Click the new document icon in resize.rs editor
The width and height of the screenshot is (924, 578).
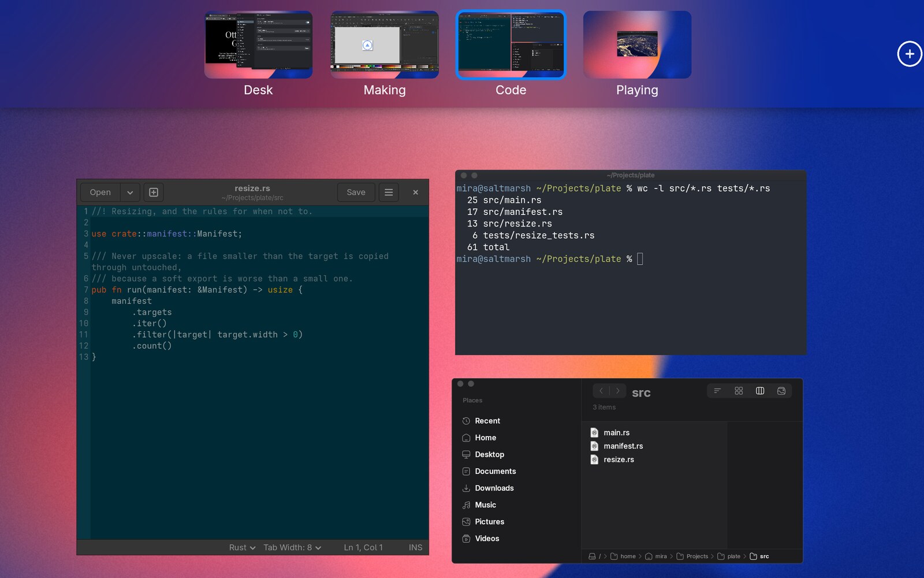pos(154,192)
